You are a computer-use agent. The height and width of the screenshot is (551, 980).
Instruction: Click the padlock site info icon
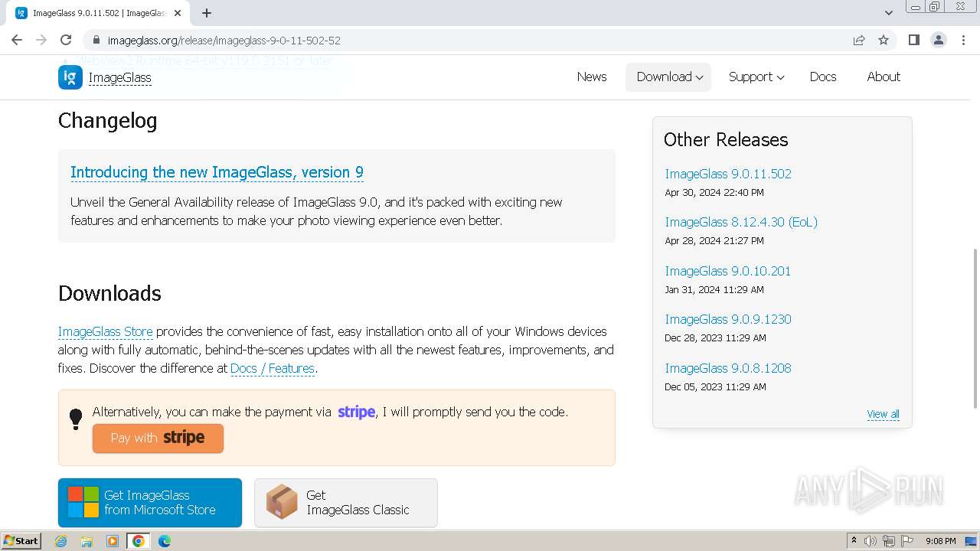[96, 40]
